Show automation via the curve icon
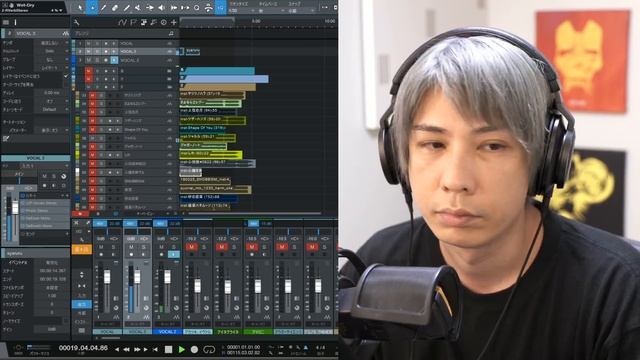Image resolution: width=640 pixels, height=360 pixels. click(122, 22)
